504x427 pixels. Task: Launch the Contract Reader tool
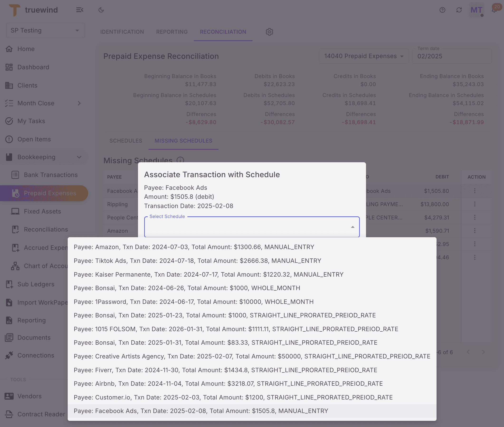41,414
